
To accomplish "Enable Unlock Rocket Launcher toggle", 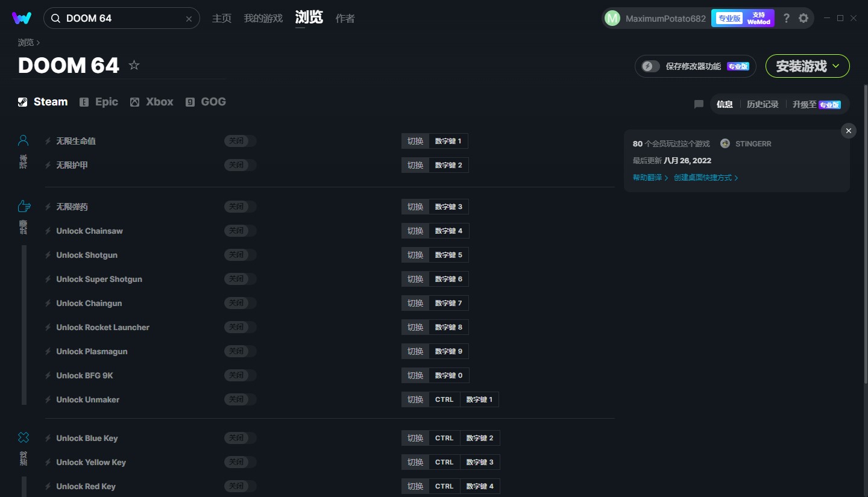I will [x=240, y=327].
